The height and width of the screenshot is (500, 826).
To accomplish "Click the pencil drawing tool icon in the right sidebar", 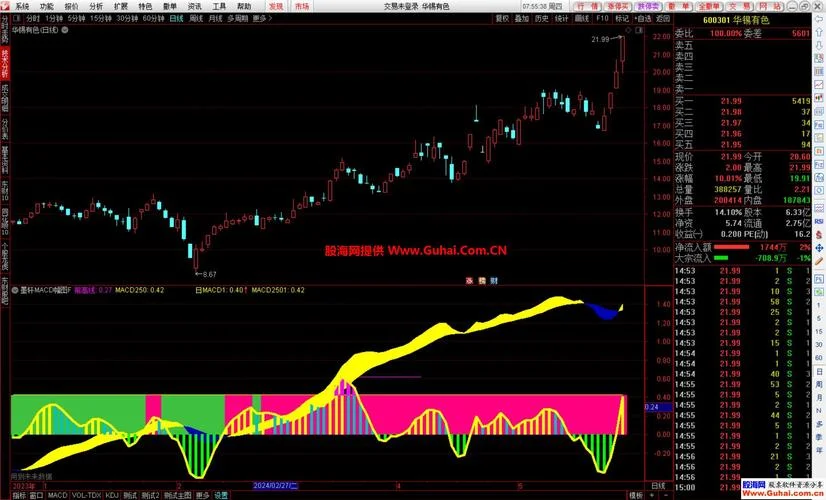I will [819, 261].
